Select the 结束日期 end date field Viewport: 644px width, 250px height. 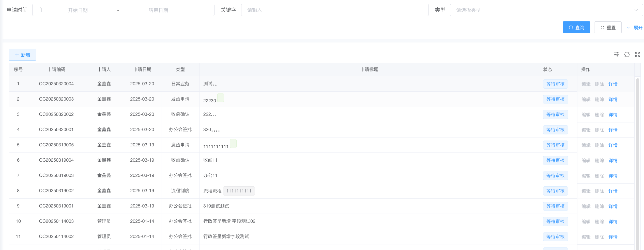coord(158,10)
